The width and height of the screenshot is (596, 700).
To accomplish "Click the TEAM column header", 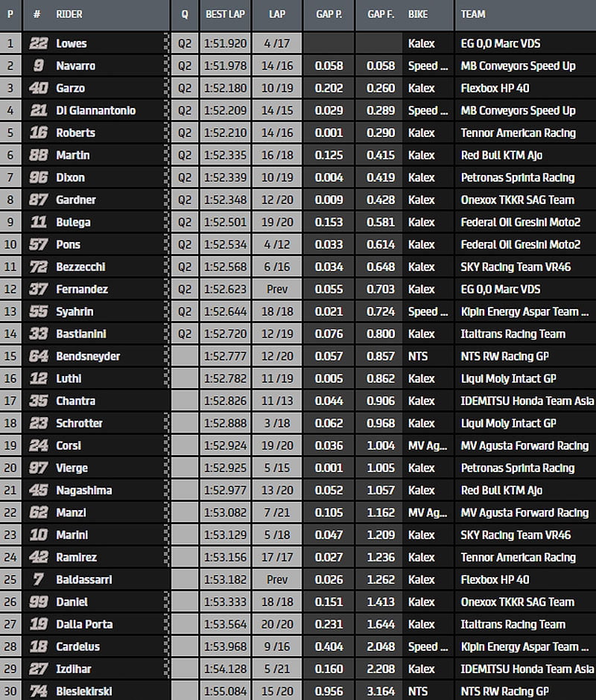I will (473, 14).
